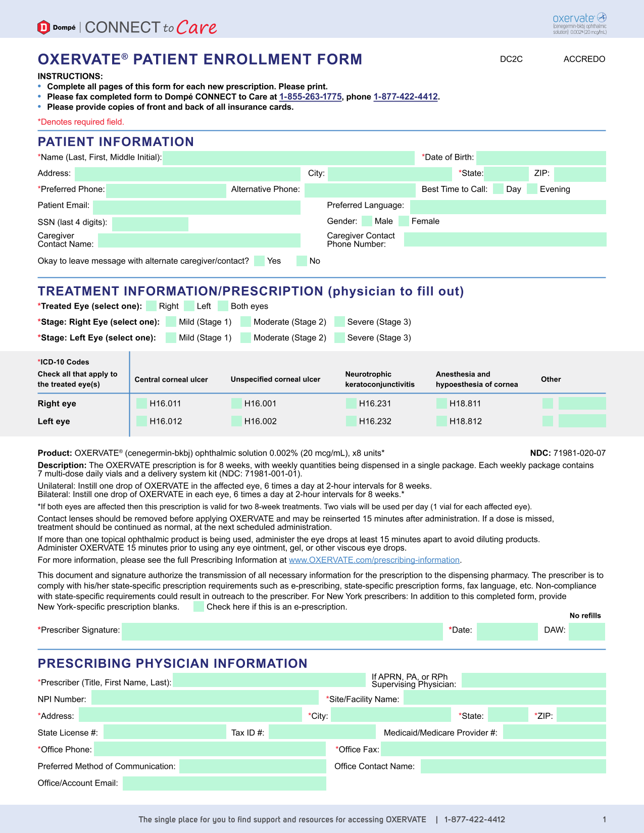
Task: Click the Office/Account Email field
Action: (x=224, y=783)
